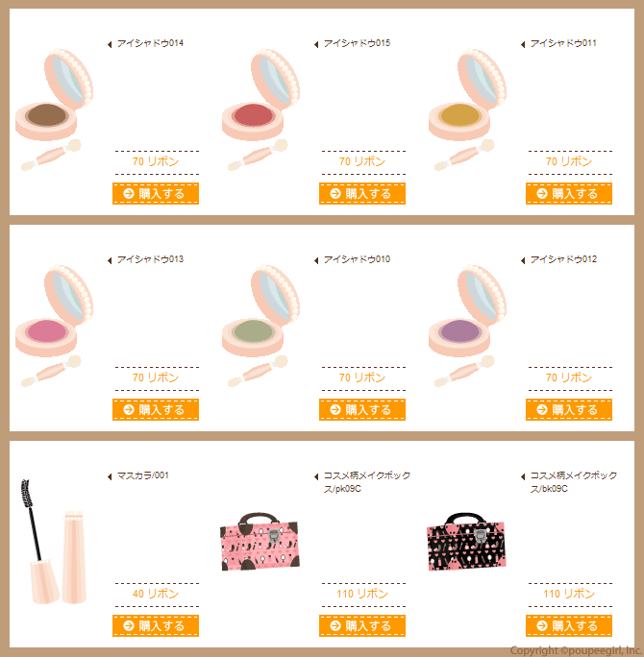Viewport: 644px width, 657px height.
Task: Open the アイシャドウ013 product name link
Action: pos(150,259)
